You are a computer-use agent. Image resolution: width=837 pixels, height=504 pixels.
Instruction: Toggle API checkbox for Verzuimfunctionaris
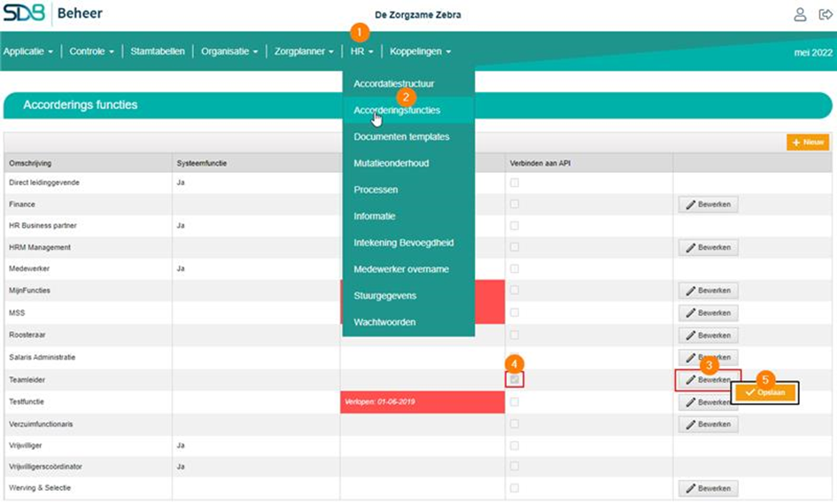(514, 424)
